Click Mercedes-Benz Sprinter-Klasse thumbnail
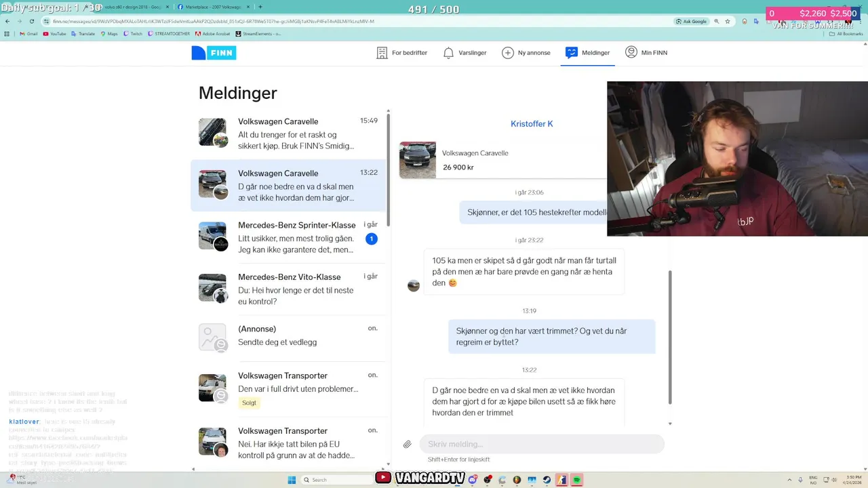The width and height of the screenshot is (868, 488). [212, 236]
